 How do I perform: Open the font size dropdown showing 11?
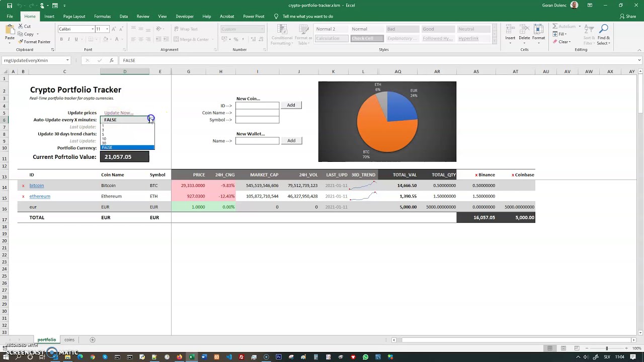point(107,29)
